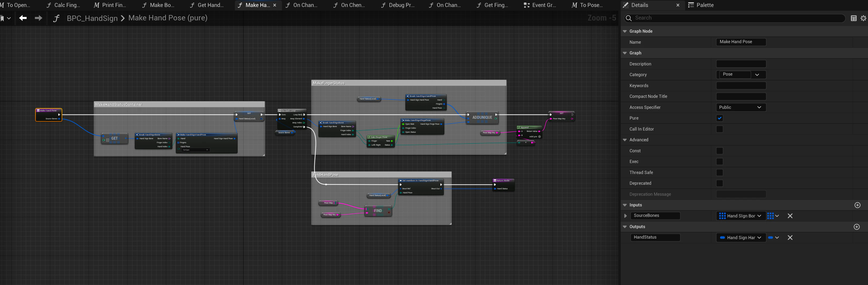Edit the Name field Make Hand Pose
Viewport: 868px width, 285px height.
point(741,42)
